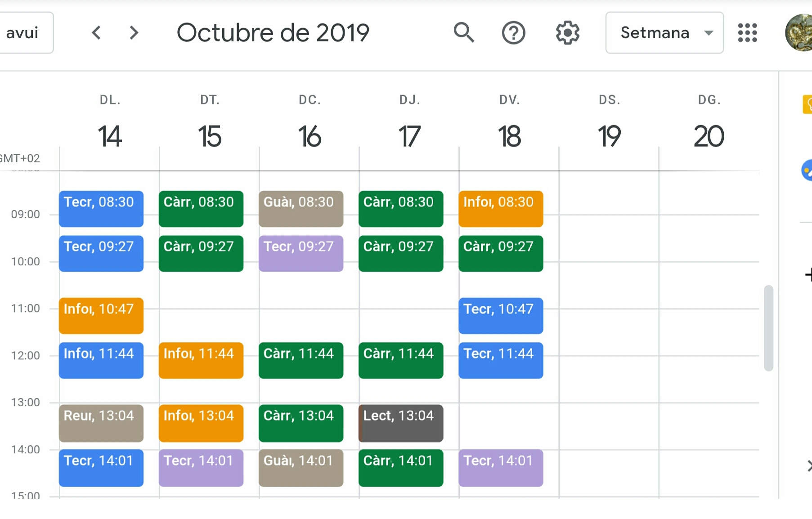Open the Keep side panel icon
Viewport: 812px width, 519px height.
click(807, 104)
